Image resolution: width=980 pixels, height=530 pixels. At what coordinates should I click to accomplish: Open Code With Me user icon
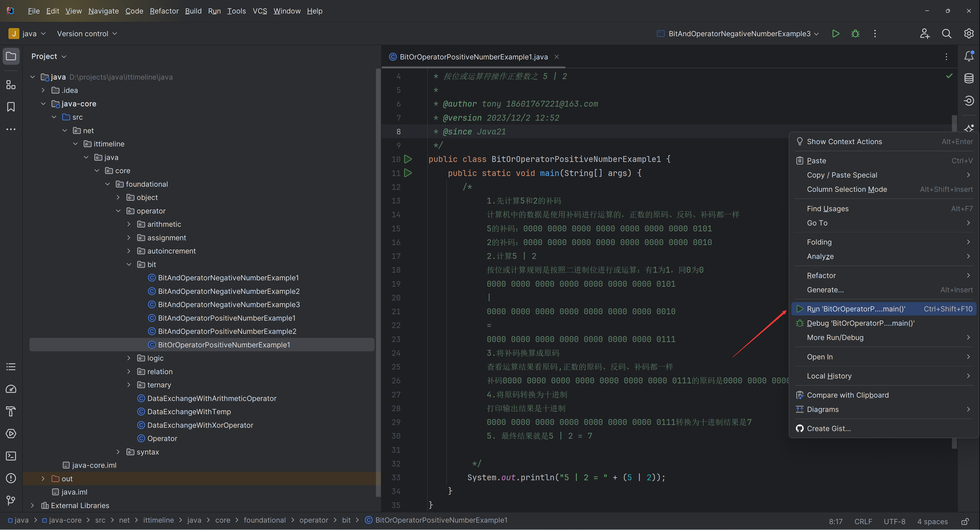click(925, 33)
